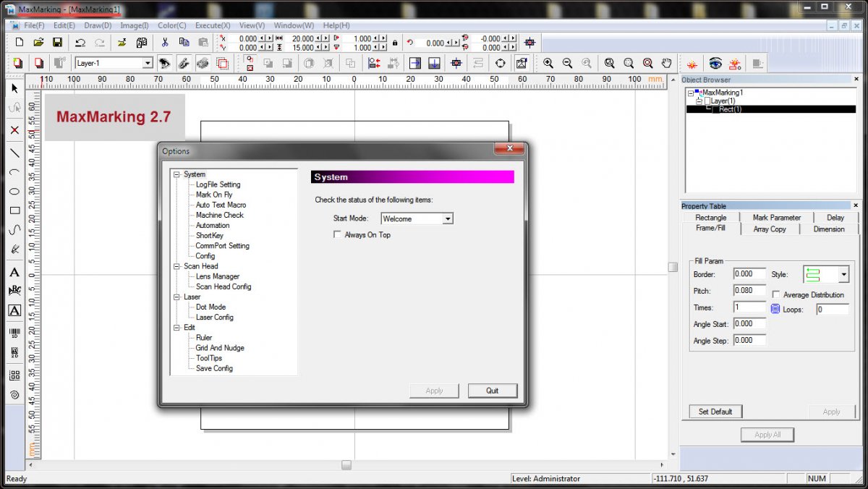The height and width of the screenshot is (489, 868).
Task: Check the Average Distribution option
Action: tap(776, 294)
